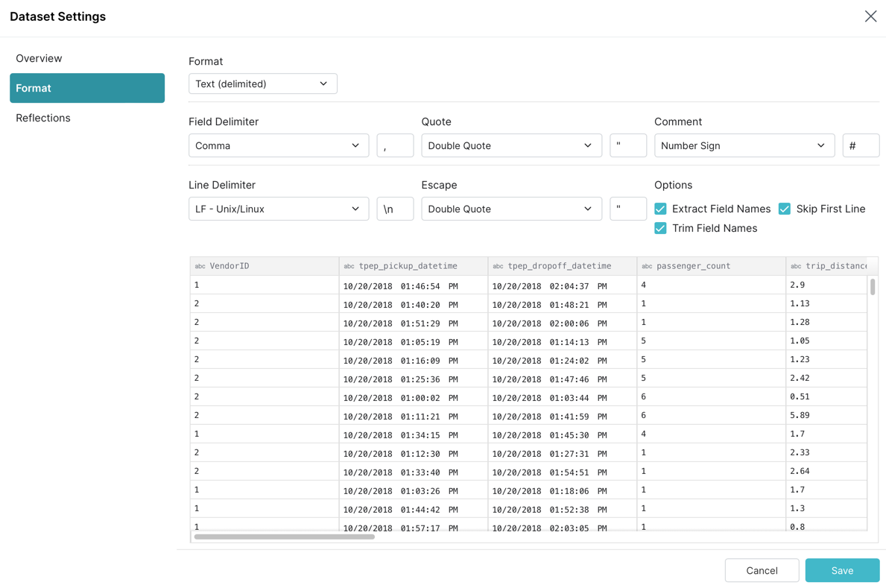Disable Skip First Line option
The image size is (886, 588).
click(785, 209)
